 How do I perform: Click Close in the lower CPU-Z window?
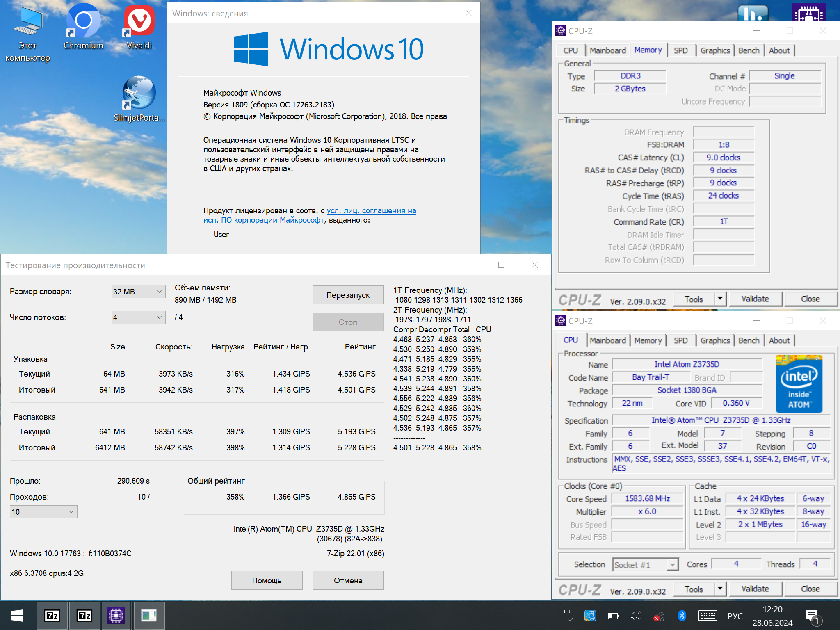click(810, 589)
